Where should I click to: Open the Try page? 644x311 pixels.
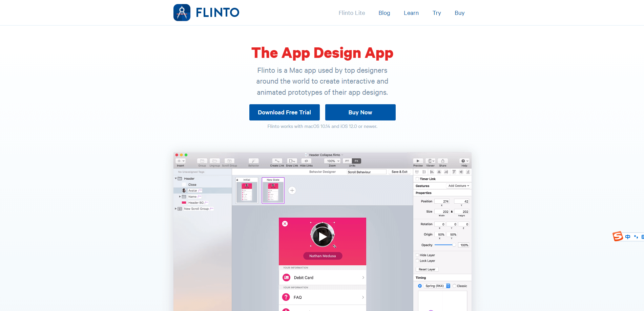[x=437, y=13]
